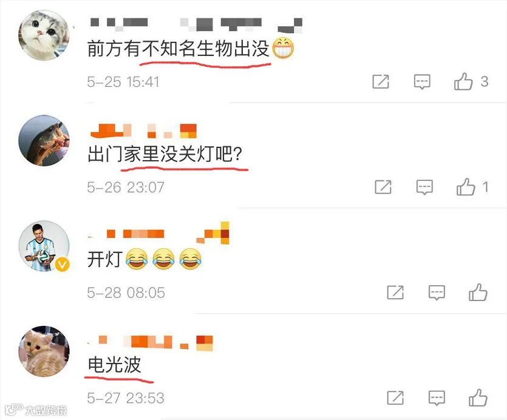Image resolution: width=507 pixels, height=420 pixels.
Task: Like the '开灯' comment
Action: [x=478, y=293]
